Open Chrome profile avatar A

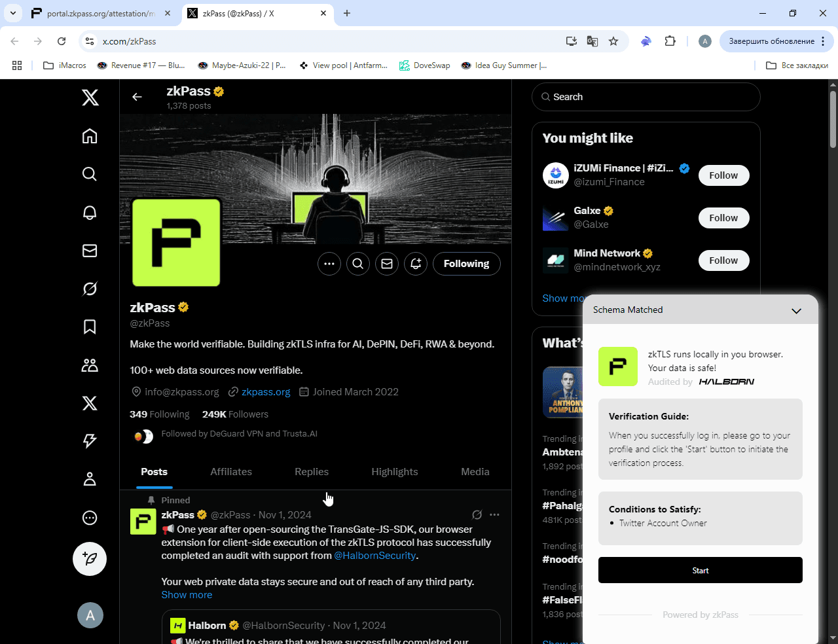pos(705,41)
